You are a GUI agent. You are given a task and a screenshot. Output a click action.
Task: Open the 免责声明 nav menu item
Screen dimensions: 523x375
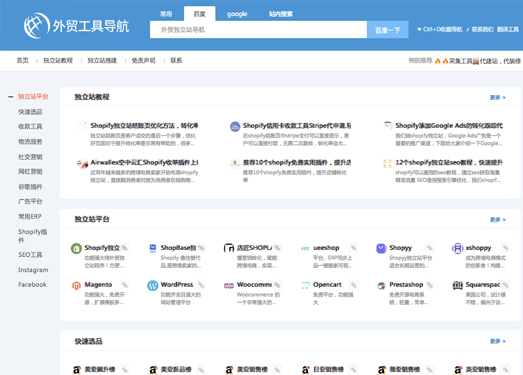pyautogui.click(x=143, y=60)
